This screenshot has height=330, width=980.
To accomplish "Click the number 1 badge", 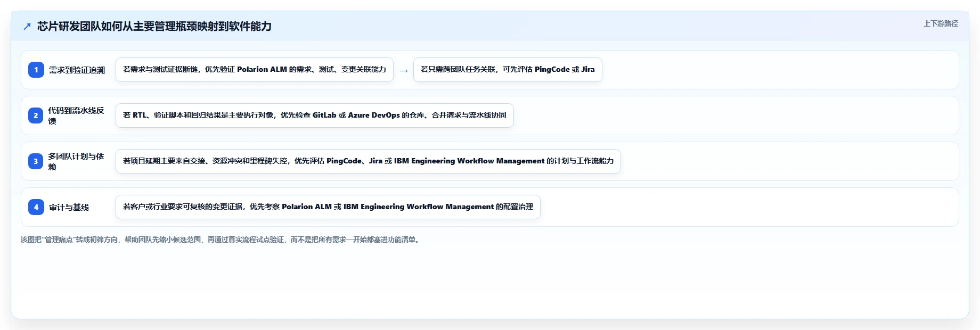I will point(36,70).
